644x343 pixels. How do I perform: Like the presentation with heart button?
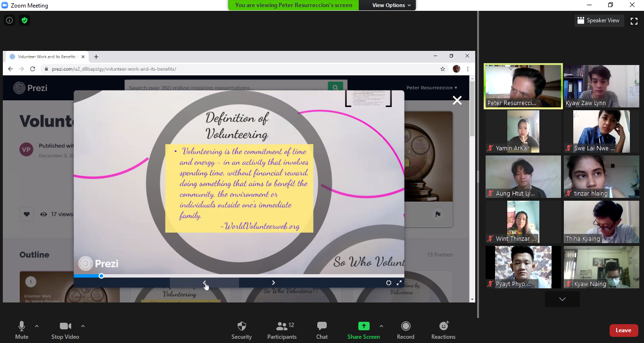click(26, 214)
